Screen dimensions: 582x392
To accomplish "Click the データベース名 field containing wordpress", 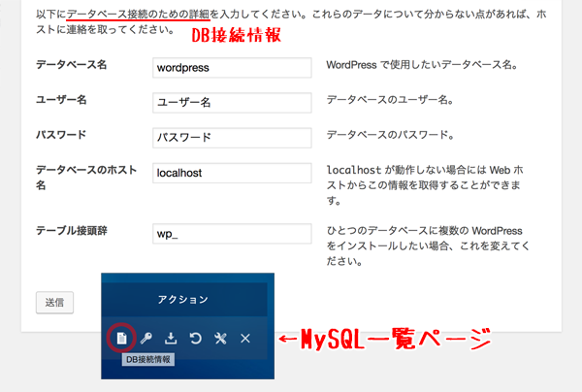I will point(232,68).
